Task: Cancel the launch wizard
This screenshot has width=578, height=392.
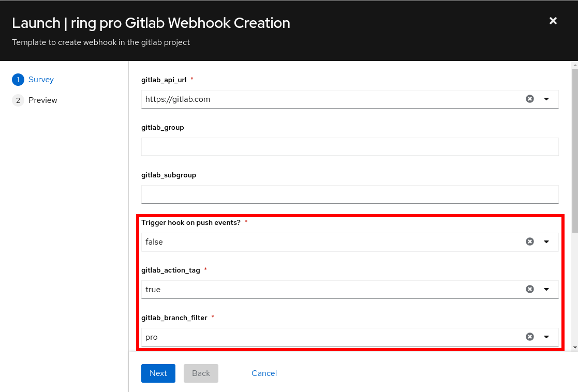Action: pos(264,373)
